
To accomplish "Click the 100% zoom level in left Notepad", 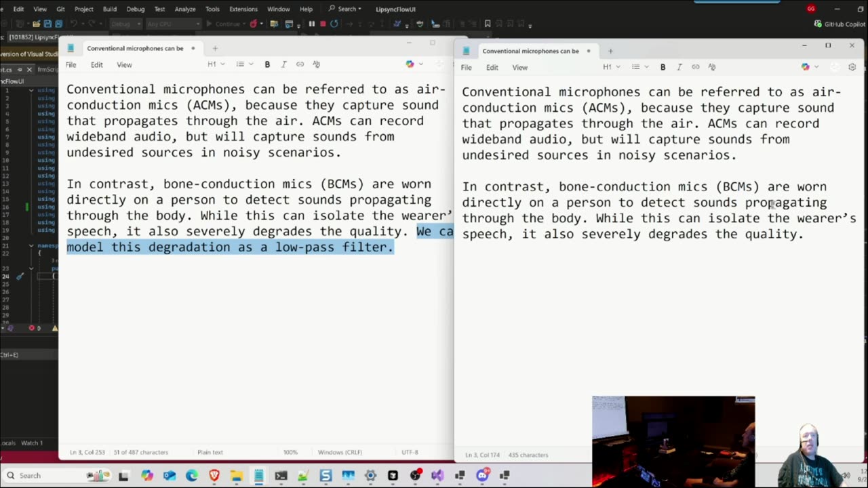I will [290, 452].
